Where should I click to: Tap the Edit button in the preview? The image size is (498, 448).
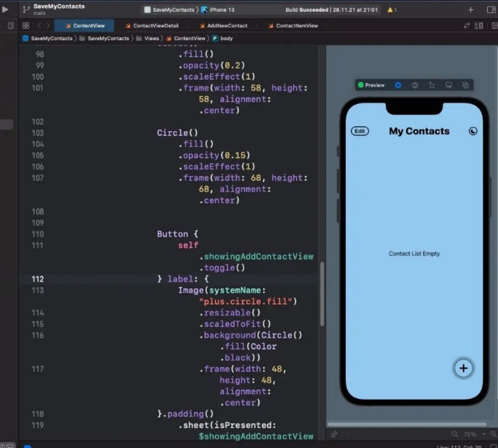(360, 131)
